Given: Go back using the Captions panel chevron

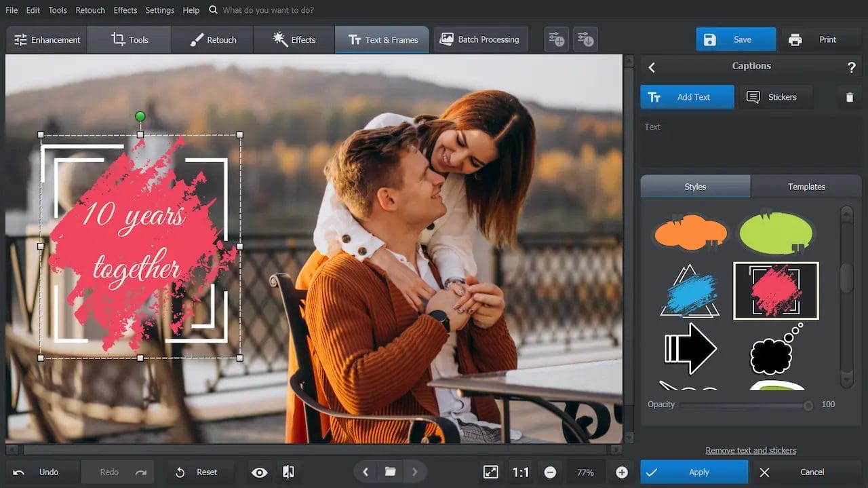Looking at the screenshot, I should click(652, 67).
